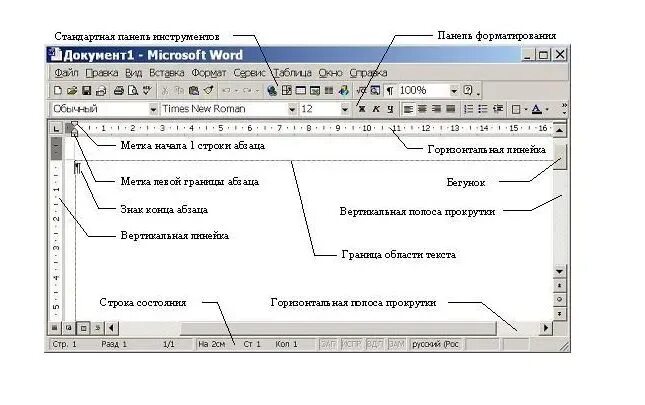Create a new blank document
645x405 pixels.
pyautogui.click(x=58, y=90)
